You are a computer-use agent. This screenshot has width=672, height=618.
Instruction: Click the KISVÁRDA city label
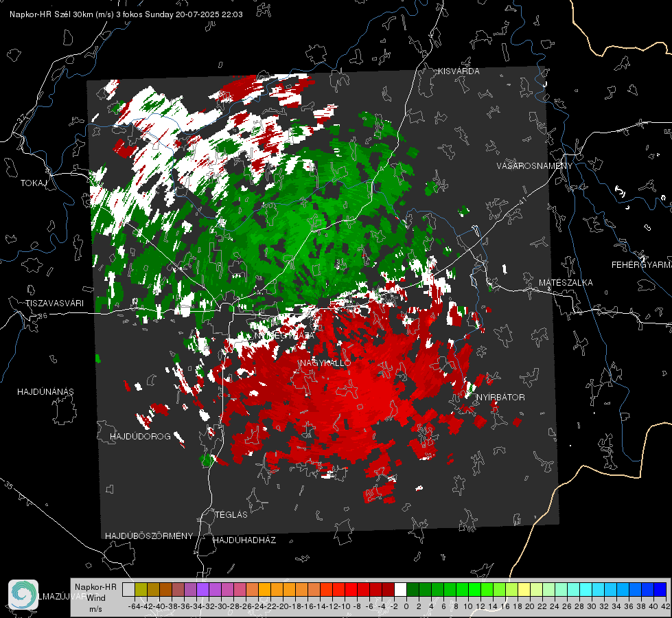[459, 71]
